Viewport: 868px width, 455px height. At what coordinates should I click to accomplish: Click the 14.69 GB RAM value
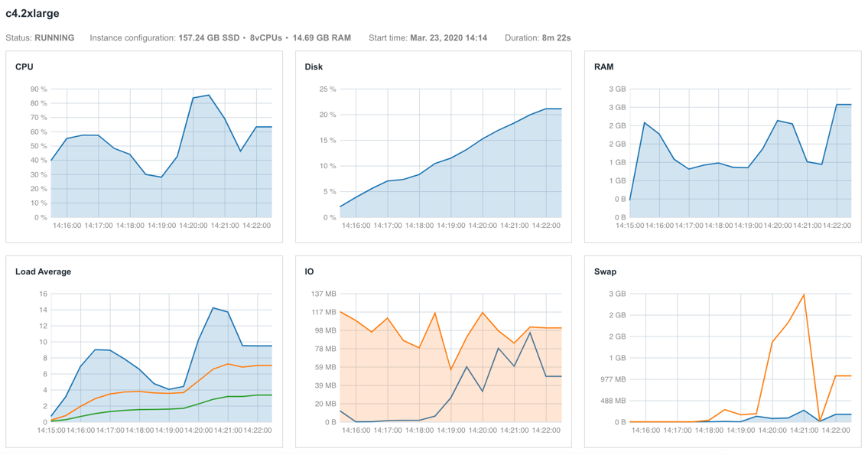click(322, 38)
